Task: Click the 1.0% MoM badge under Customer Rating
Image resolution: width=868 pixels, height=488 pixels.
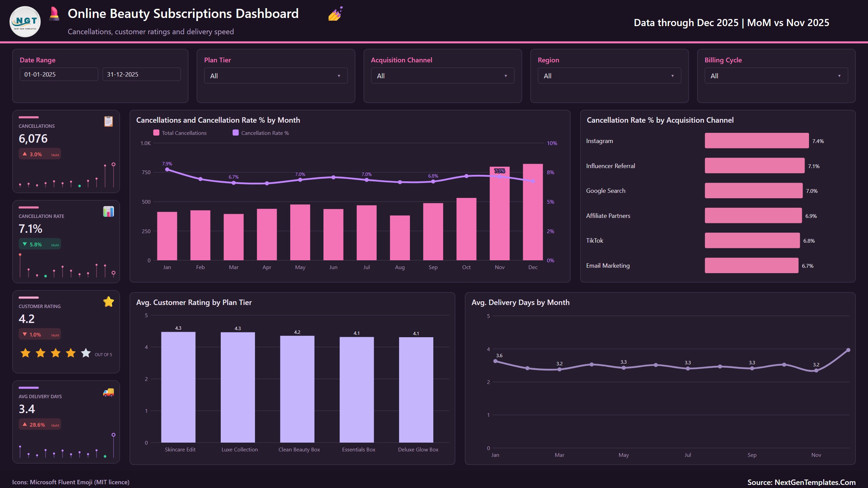Action: [x=40, y=334]
